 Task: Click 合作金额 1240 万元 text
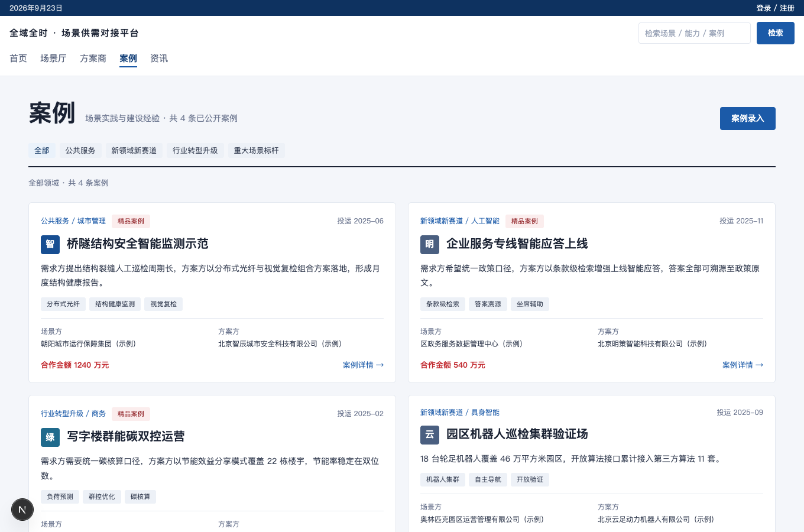click(75, 365)
